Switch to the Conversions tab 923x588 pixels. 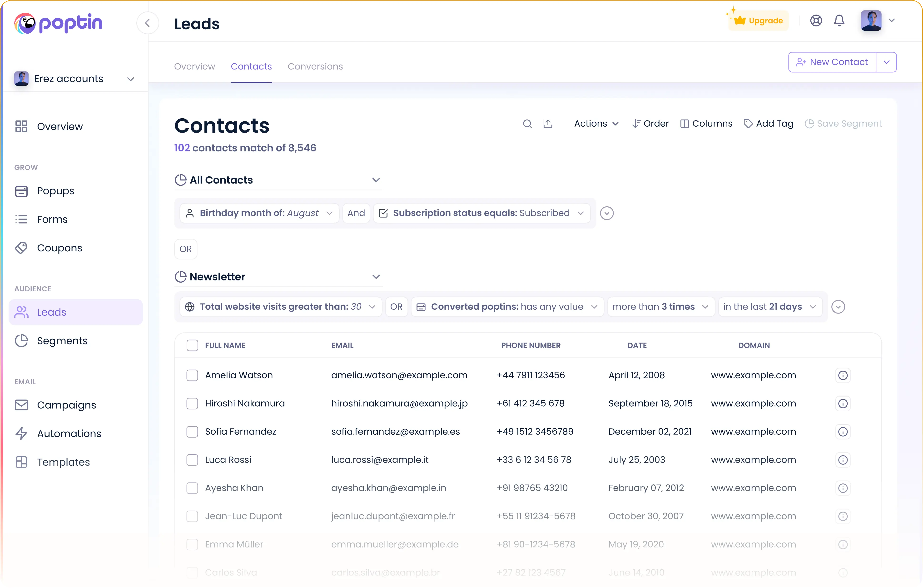pos(315,66)
